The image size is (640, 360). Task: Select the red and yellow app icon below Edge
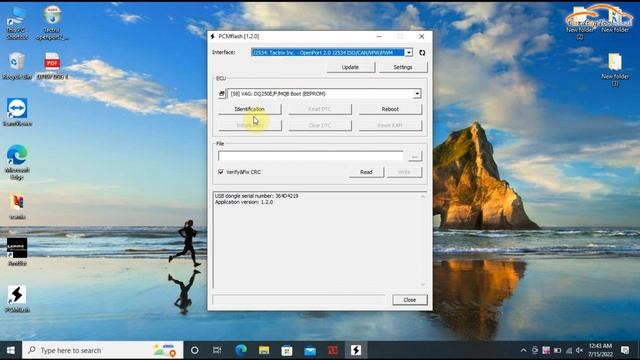[17, 206]
